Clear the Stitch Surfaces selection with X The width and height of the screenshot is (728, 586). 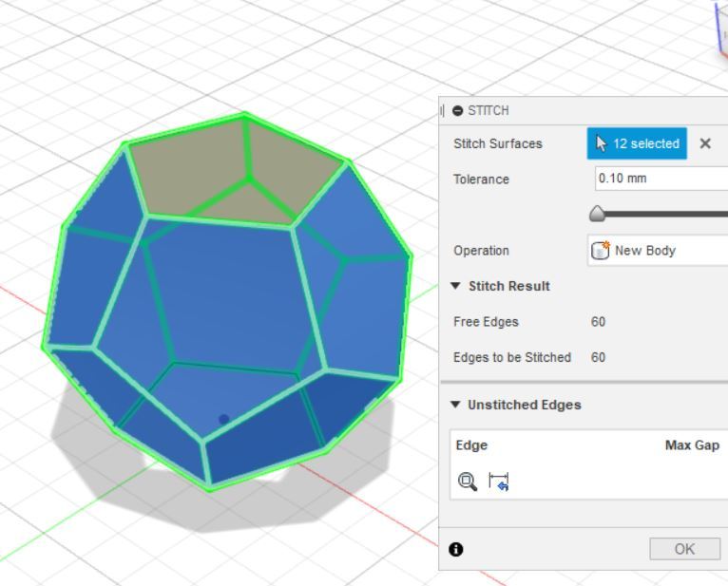click(x=705, y=143)
